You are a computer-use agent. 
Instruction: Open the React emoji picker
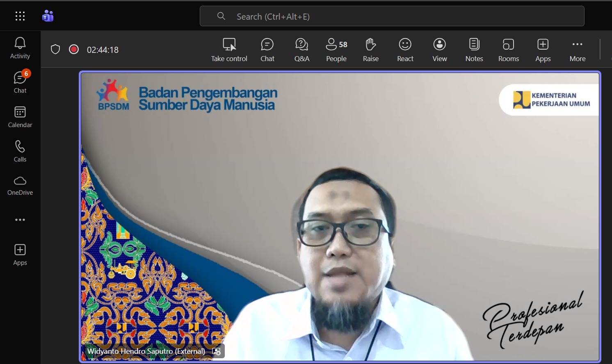click(x=405, y=50)
